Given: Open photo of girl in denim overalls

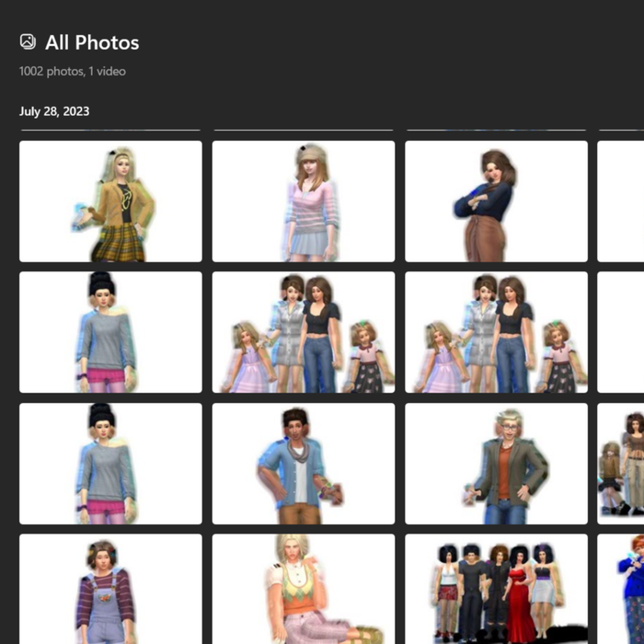Looking at the screenshot, I should [110, 589].
